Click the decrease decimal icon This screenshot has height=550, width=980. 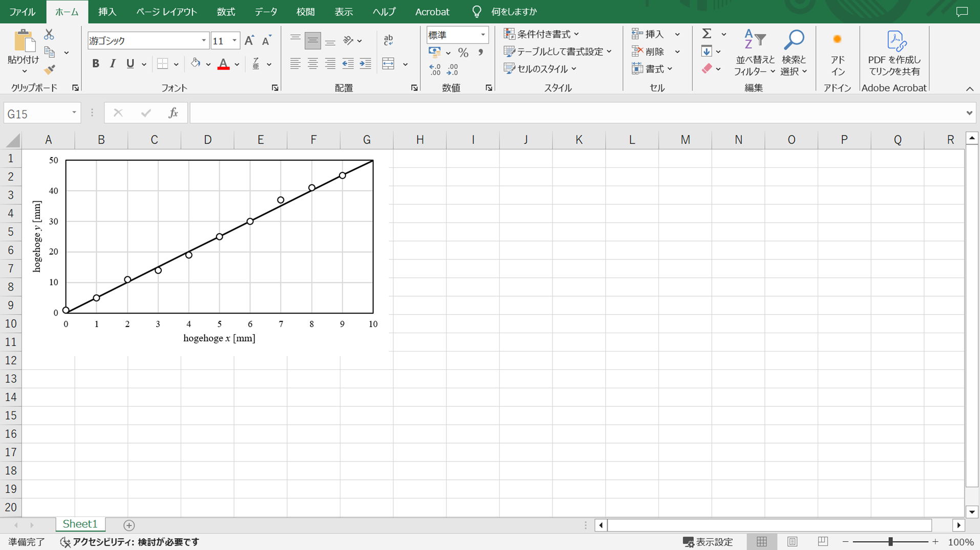coord(453,70)
